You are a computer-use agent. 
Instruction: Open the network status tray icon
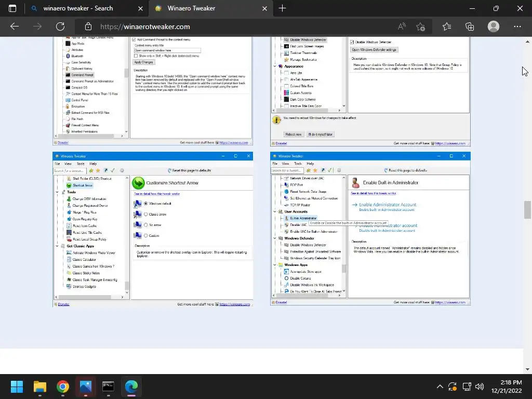coord(467,387)
